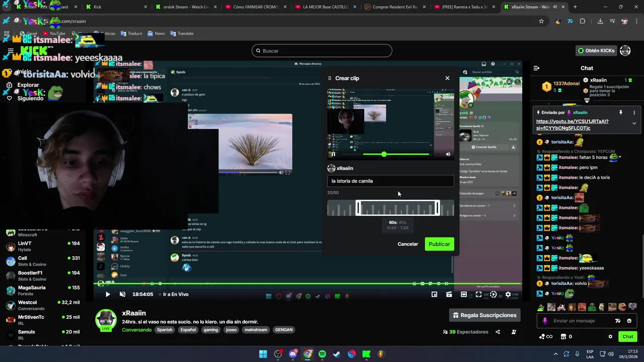Select the GENGAN tag
Viewport: 644px width, 362px height.
point(284,330)
